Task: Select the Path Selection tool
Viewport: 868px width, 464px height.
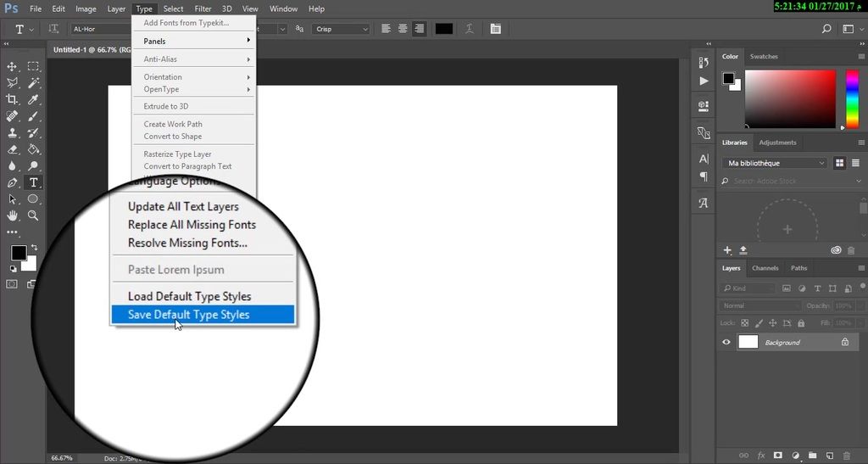Action: 12,199
